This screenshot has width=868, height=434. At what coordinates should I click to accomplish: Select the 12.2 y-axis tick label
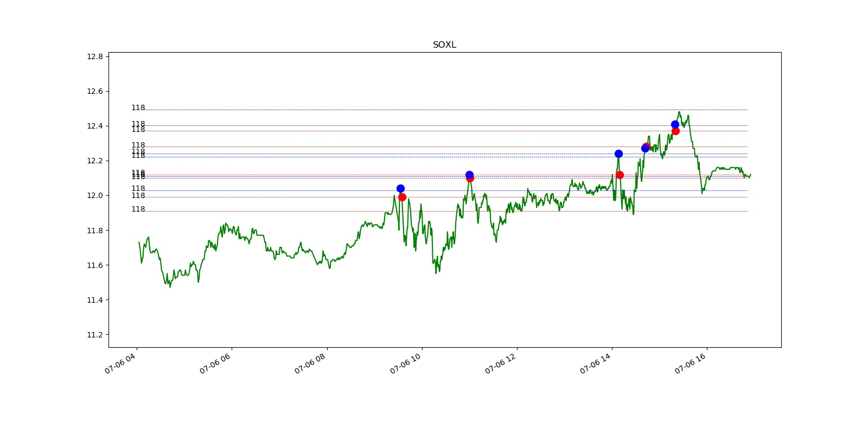(x=95, y=161)
